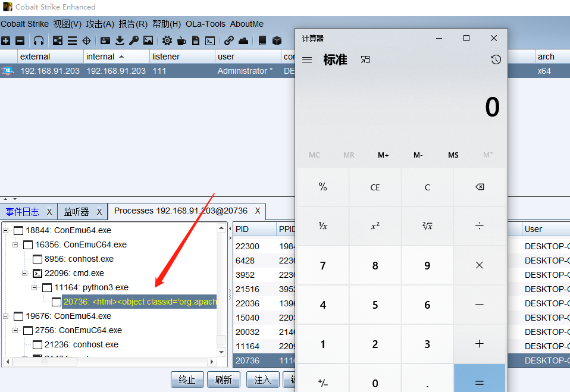Select 11164 python3.exe in process tree
Screen dimensions: 570x392
(x=91, y=287)
